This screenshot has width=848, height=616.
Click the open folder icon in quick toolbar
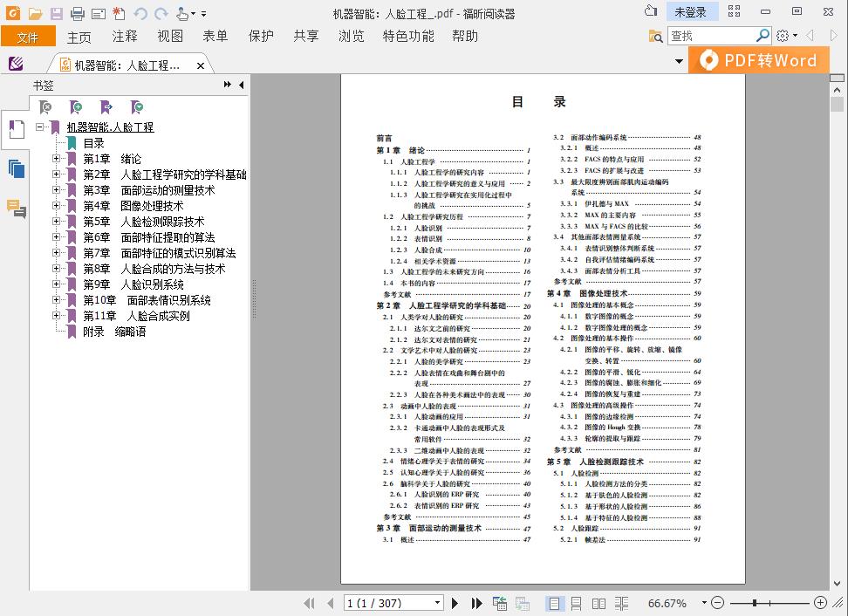(35, 13)
